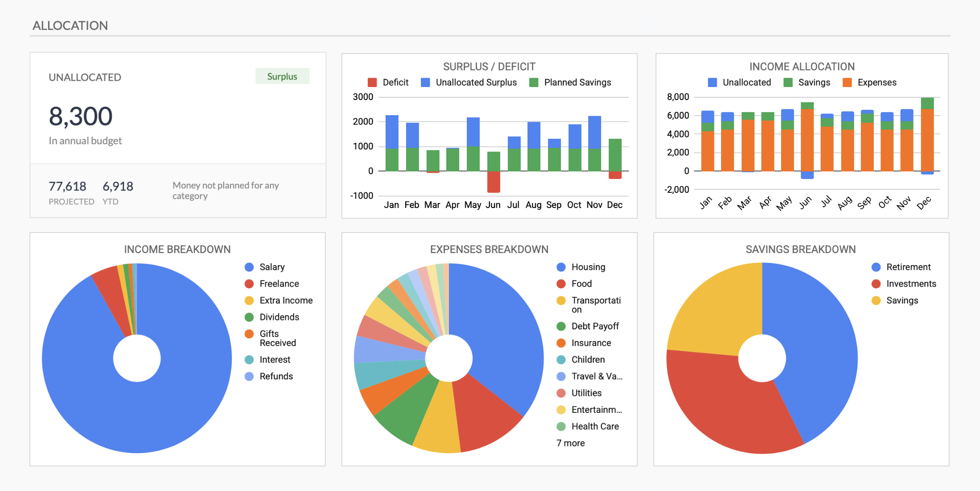Select the Investments legend dot
Image resolution: width=980 pixels, height=491 pixels.
pos(876,284)
